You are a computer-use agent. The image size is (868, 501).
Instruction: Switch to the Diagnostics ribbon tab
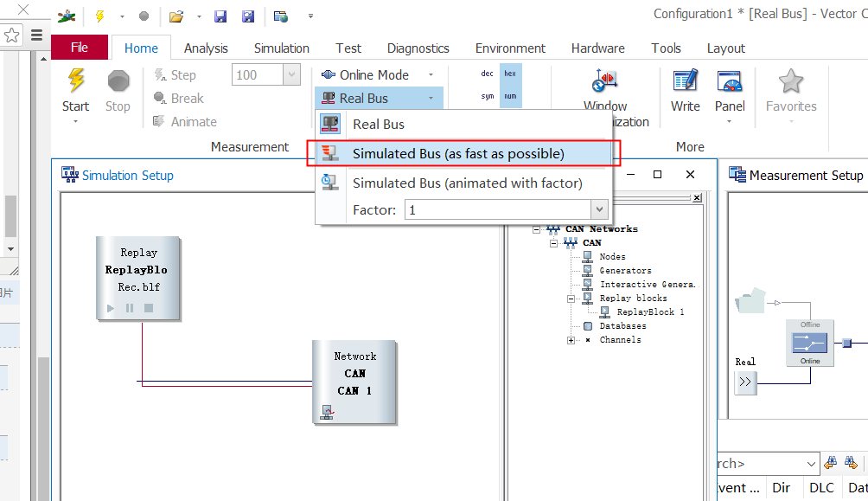418,48
